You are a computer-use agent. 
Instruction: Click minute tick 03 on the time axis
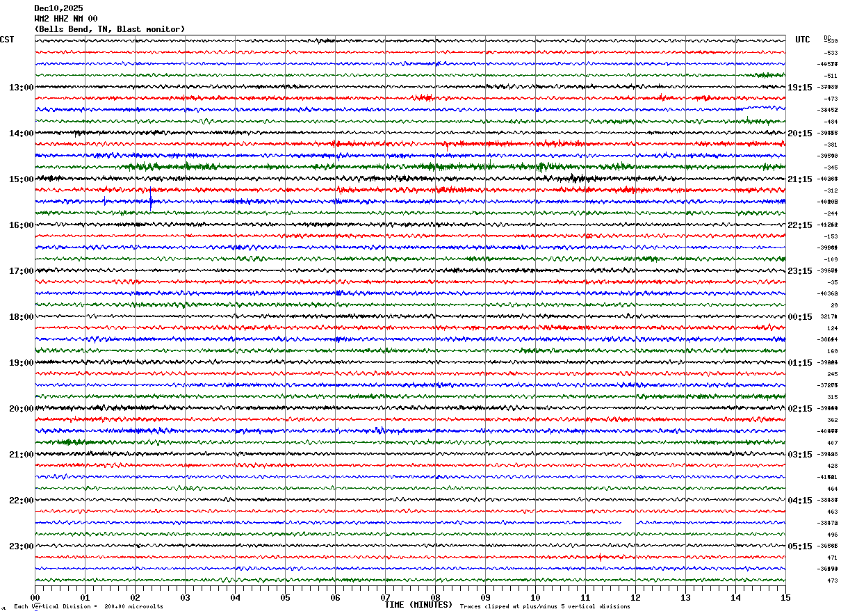pos(185,597)
